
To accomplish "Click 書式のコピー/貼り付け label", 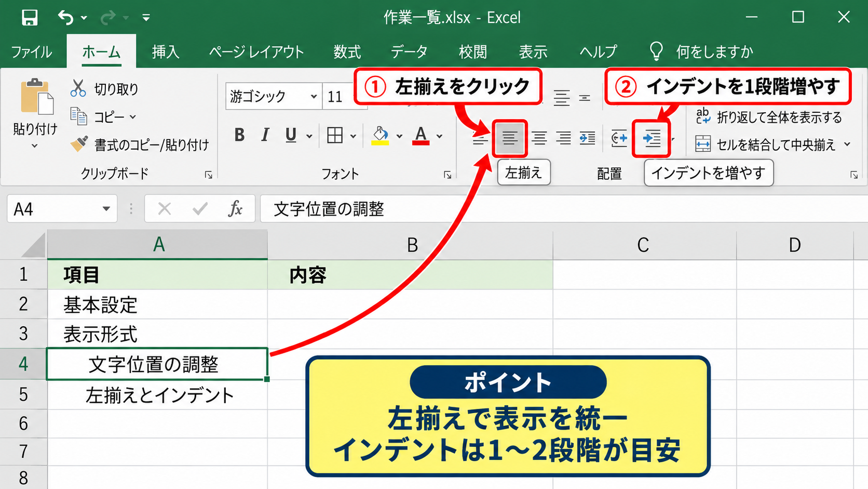I will point(152,144).
